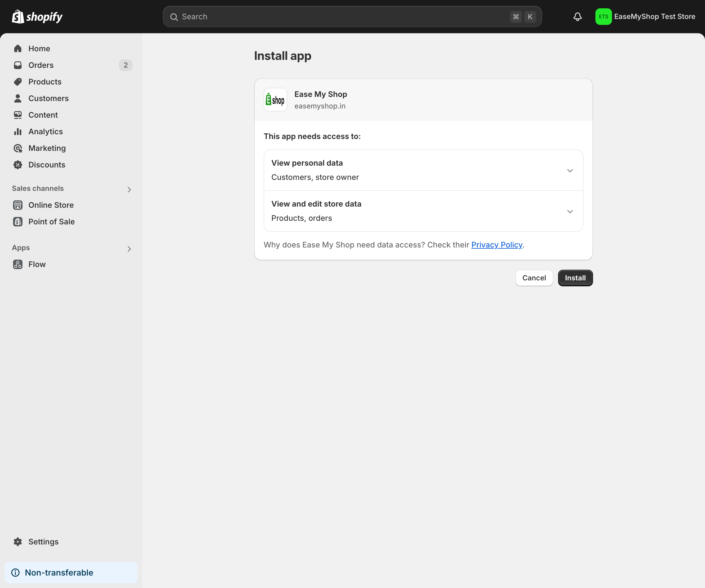Expand View personal data permissions
Image resolution: width=705 pixels, height=588 pixels.
click(x=570, y=170)
